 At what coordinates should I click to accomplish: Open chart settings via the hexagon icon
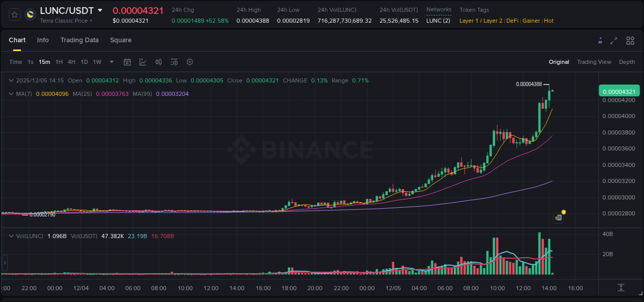point(190,62)
